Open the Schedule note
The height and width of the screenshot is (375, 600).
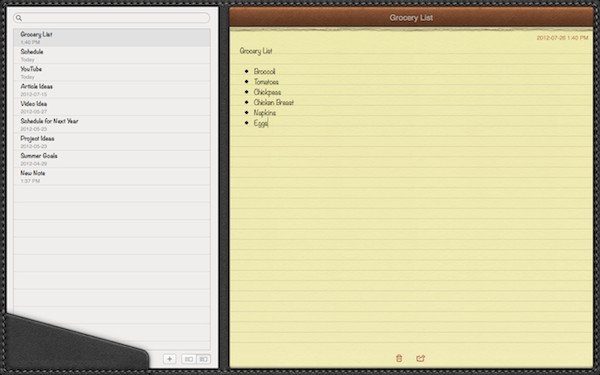click(112, 55)
